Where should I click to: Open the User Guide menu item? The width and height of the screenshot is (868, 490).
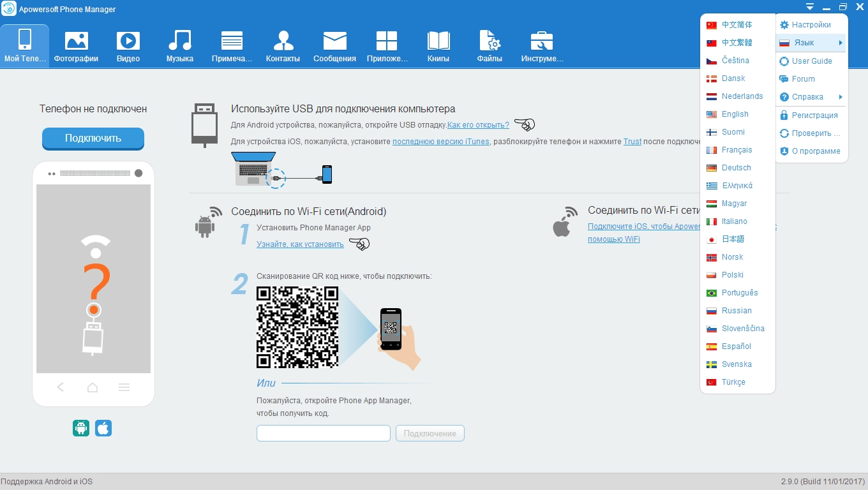[x=811, y=61]
